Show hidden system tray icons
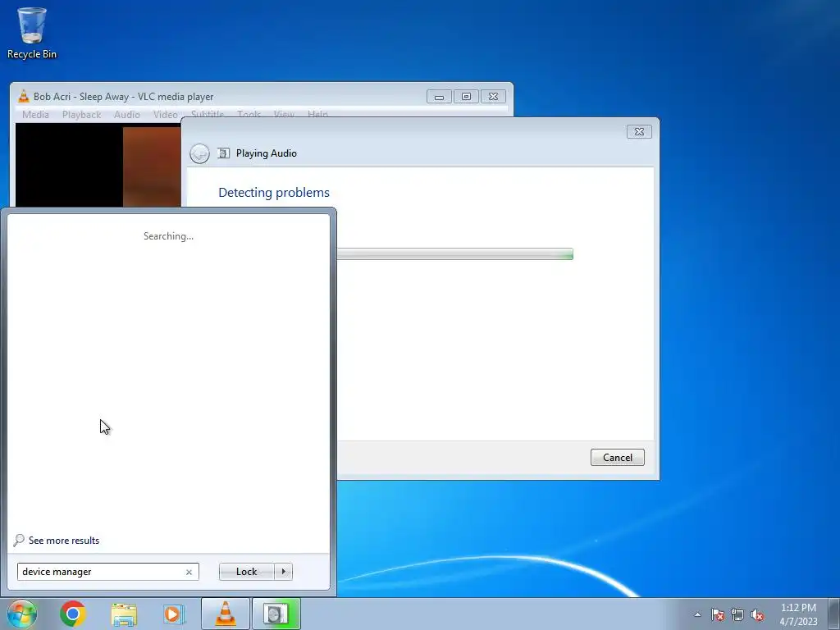 pos(697,614)
